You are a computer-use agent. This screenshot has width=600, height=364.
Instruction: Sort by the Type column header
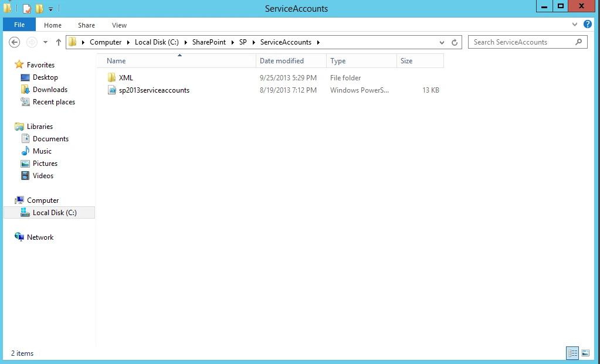361,61
